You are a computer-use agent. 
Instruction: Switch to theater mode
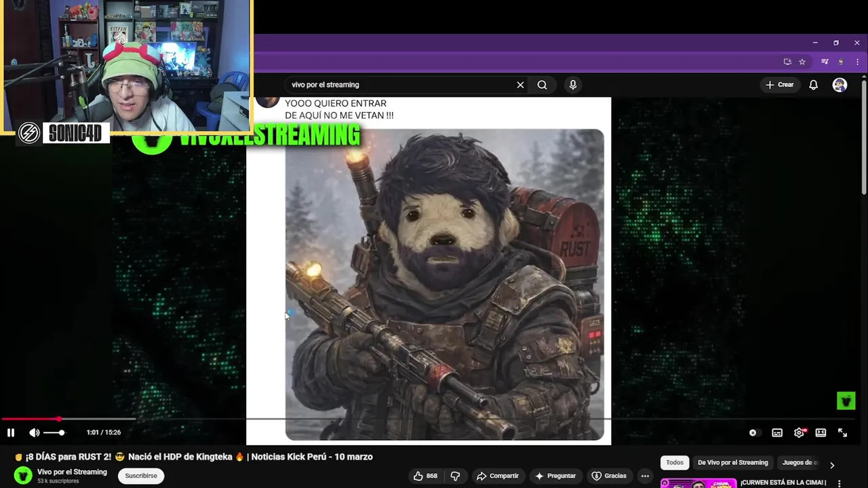(x=821, y=432)
